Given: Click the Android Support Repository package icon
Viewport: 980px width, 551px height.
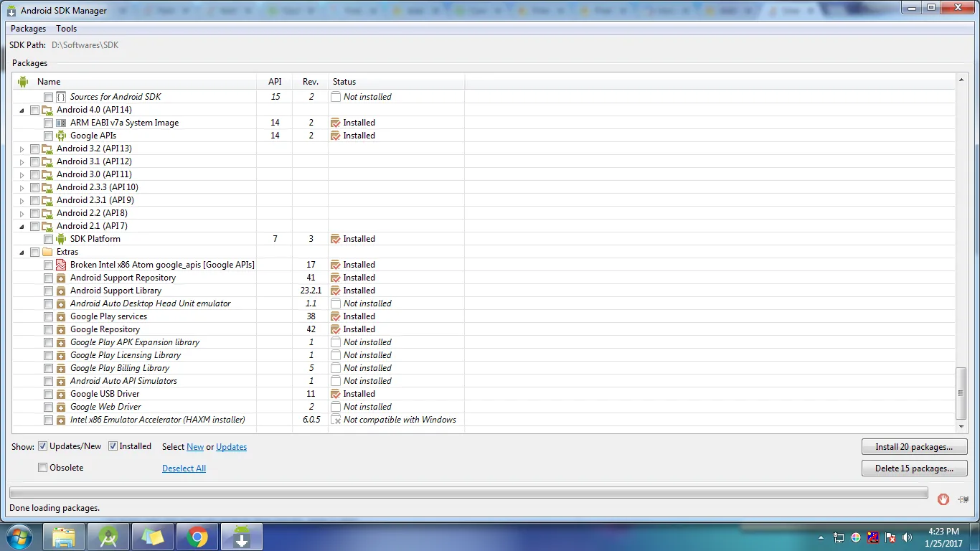Looking at the screenshot, I should [x=61, y=278].
